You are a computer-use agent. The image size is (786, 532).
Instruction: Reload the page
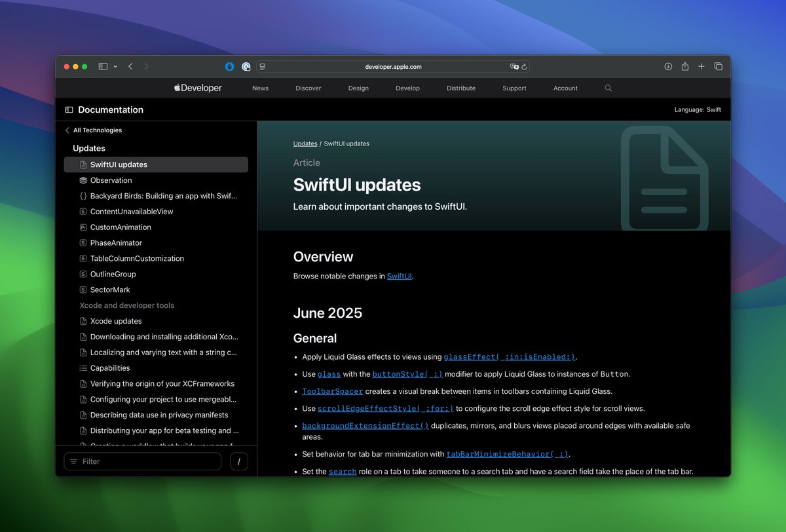524,66
